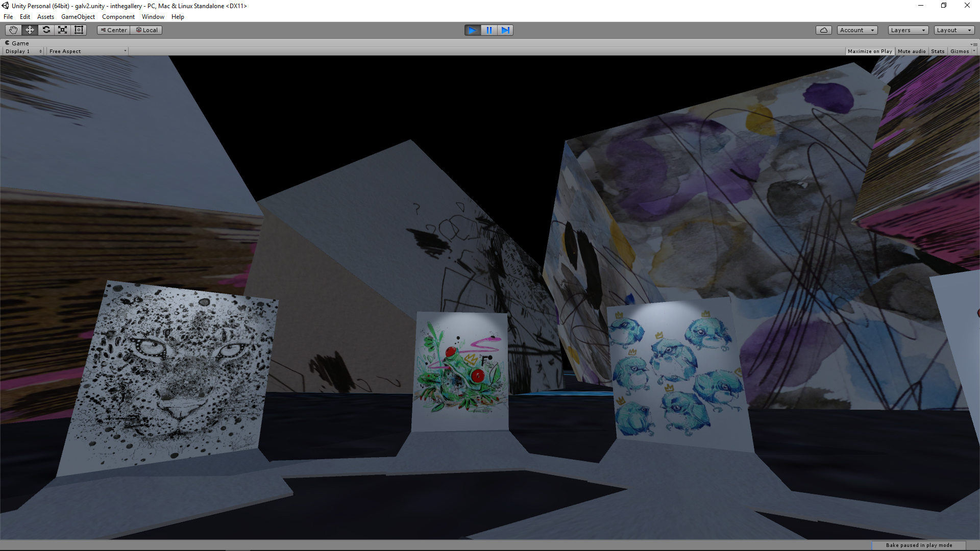Open the Assets menu
980x551 pixels.
(x=45, y=17)
